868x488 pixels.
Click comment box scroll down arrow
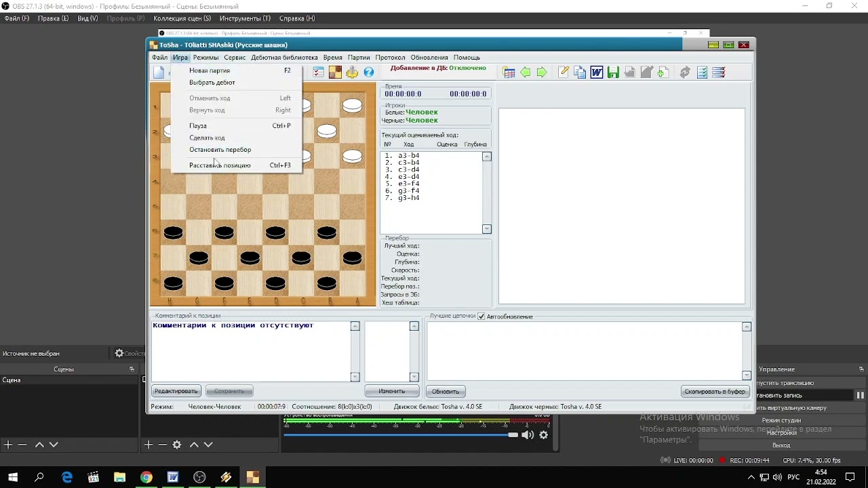coord(355,377)
